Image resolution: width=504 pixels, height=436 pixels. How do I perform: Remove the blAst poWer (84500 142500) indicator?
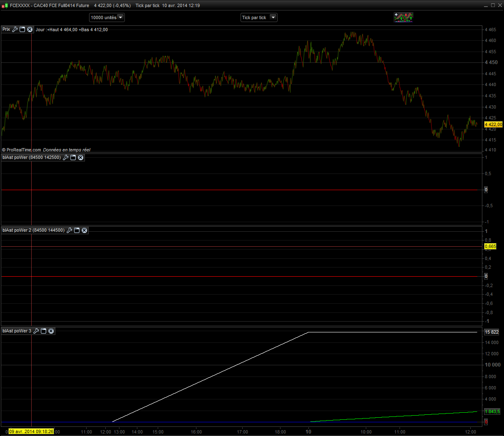[x=81, y=158]
